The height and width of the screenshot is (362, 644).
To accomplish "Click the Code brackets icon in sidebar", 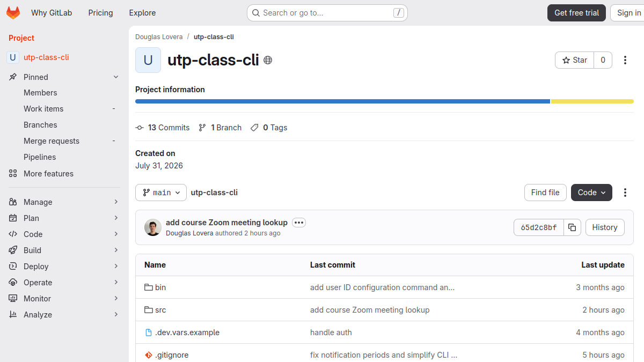I will [x=13, y=234].
